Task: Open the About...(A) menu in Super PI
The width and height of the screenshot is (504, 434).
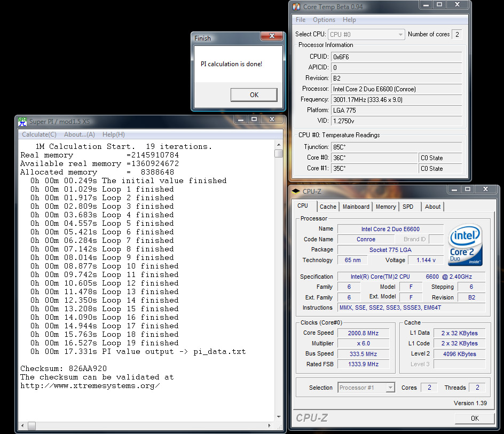Action: 80,135
